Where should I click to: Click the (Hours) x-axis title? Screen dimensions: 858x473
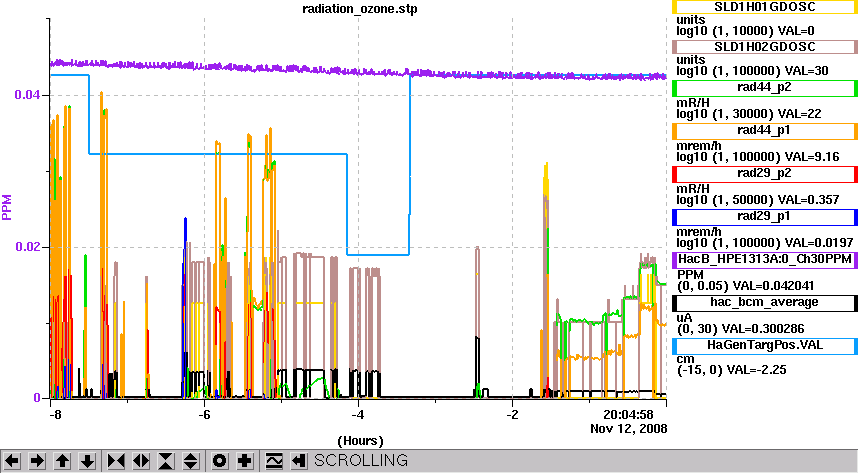point(360,441)
